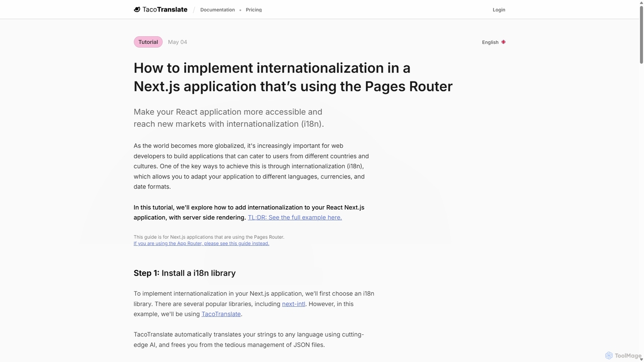Image resolution: width=644 pixels, height=362 pixels.
Task: Click the Step 1: Install a i18n library heading
Action: (185, 273)
